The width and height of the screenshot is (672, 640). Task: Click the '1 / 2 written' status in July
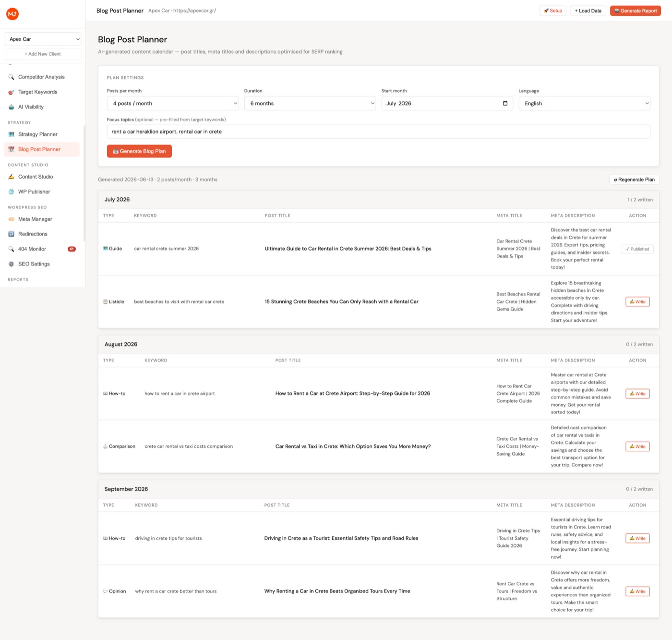click(640, 200)
